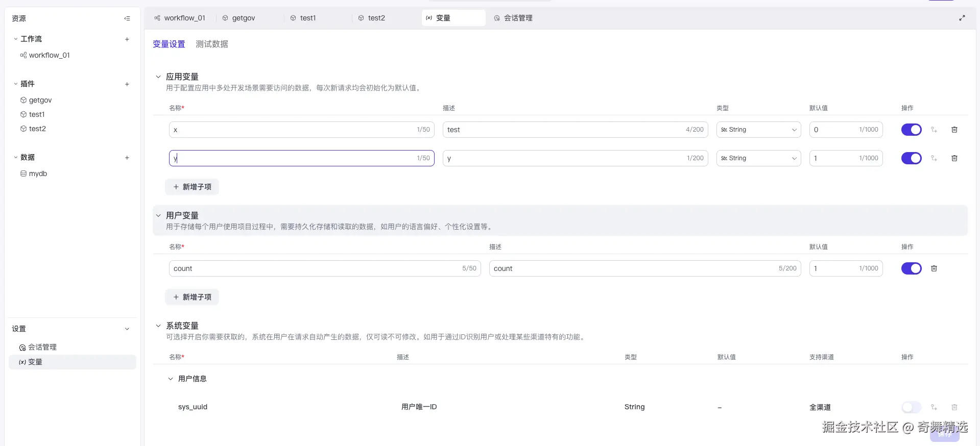Viewport: 980px width, 446px height.
Task: Enable the sys_uuid system variable switch
Action: 911,407
